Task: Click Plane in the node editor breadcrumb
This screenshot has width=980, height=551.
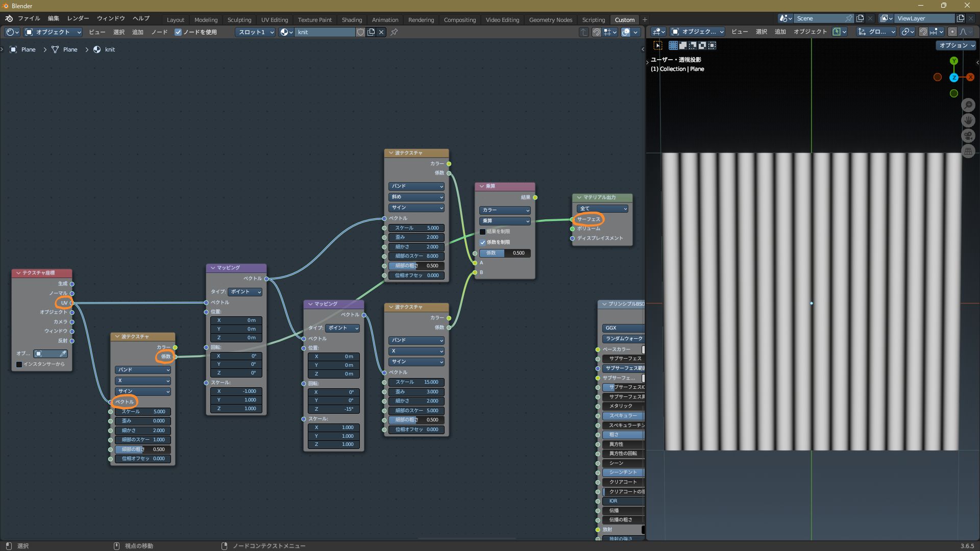Action: coord(28,49)
